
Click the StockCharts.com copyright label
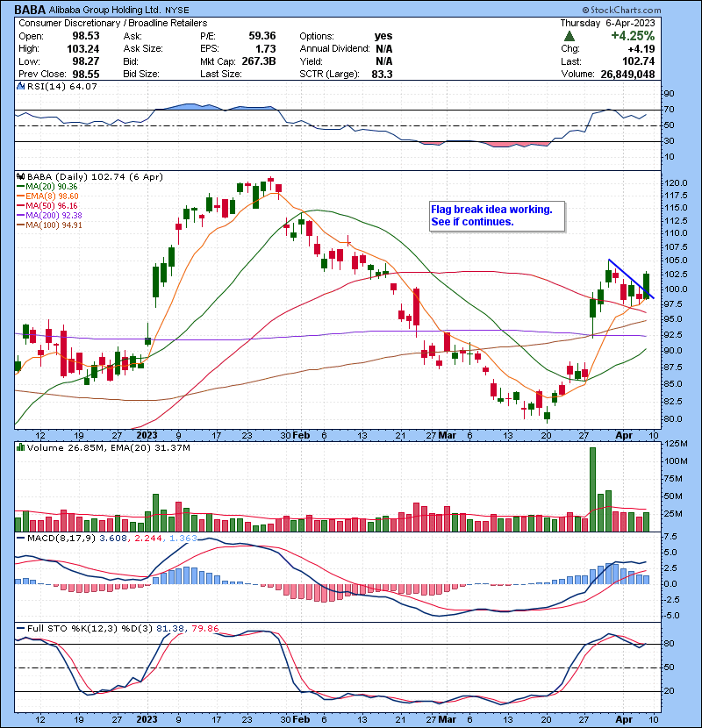tap(621, 10)
